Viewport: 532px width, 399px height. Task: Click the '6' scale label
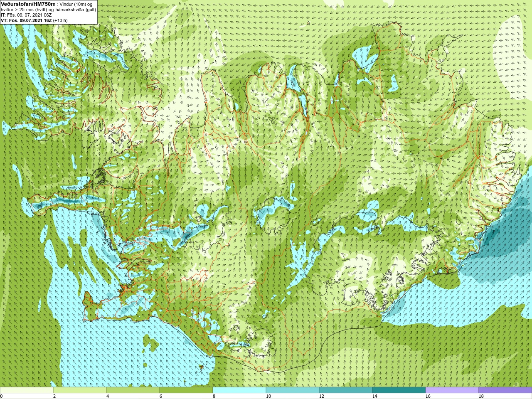click(x=161, y=396)
